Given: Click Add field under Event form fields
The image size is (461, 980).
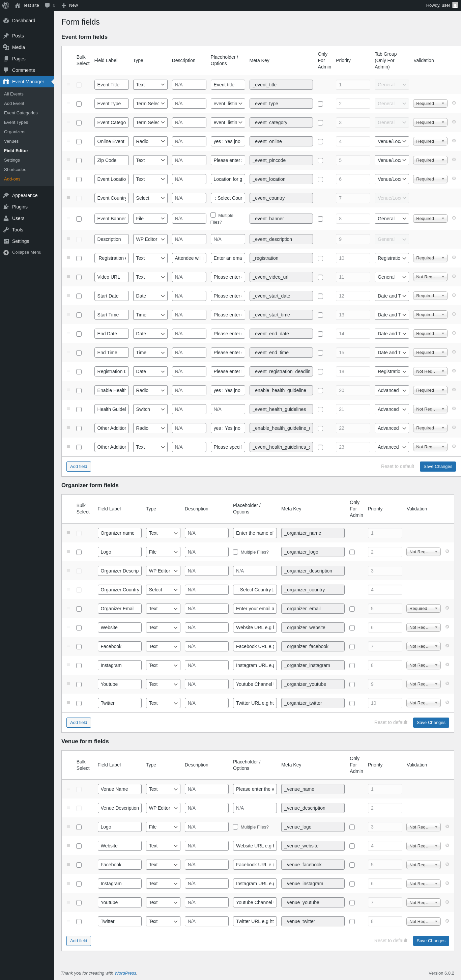Looking at the screenshot, I should [79, 467].
